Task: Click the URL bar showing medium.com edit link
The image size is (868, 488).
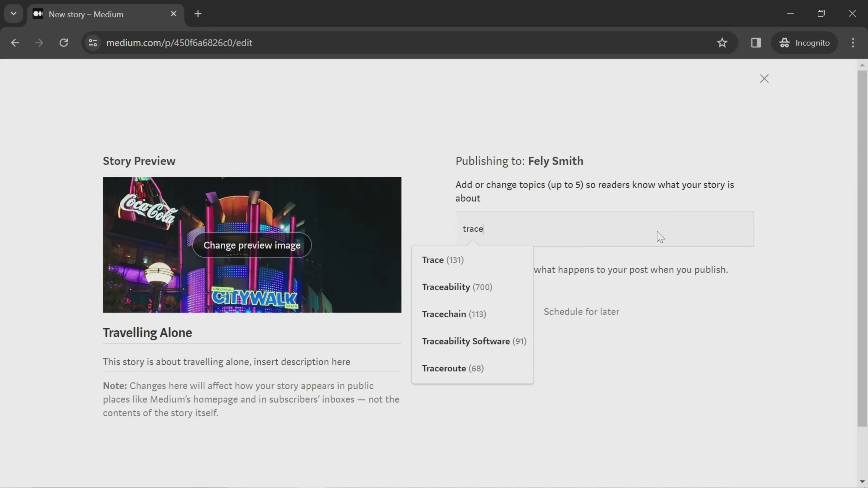Action: [179, 42]
